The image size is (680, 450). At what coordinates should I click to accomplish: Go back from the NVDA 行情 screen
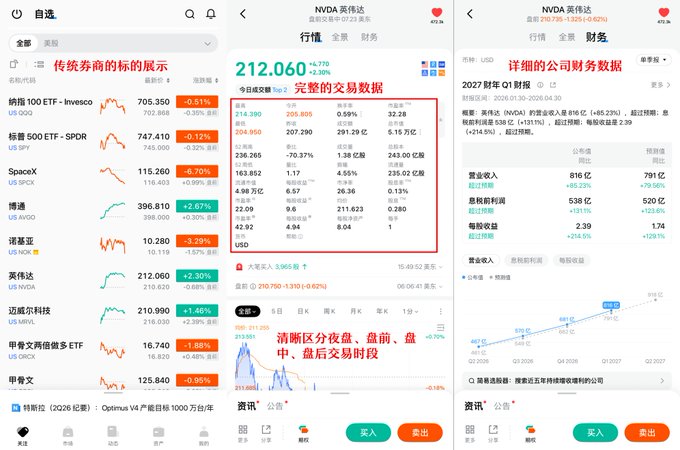coord(243,14)
